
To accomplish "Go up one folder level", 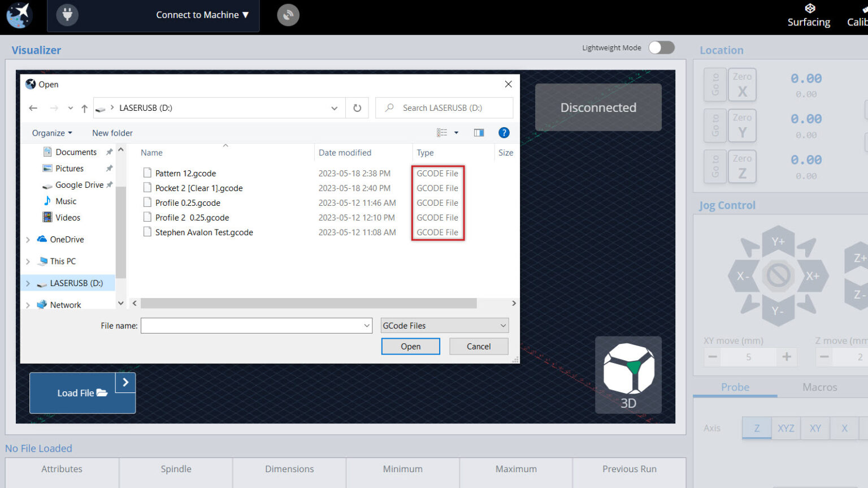I will coord(84,108).
